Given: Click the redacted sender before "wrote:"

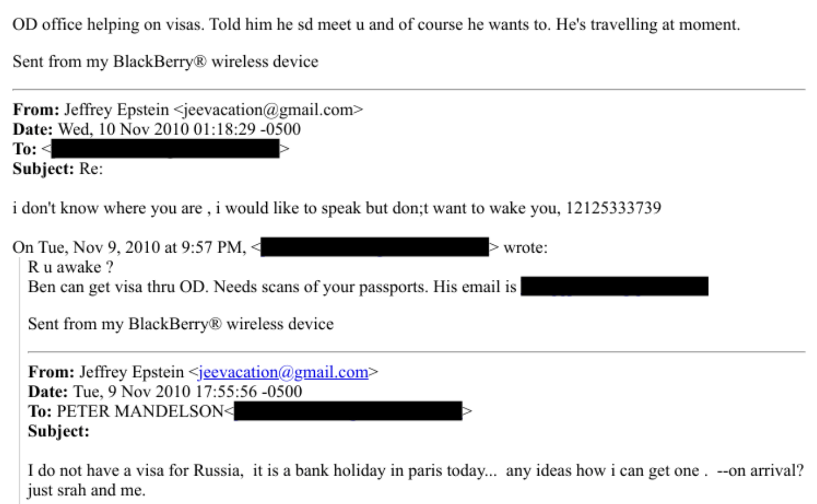Looking at the screenshot, I should [374, 247].
